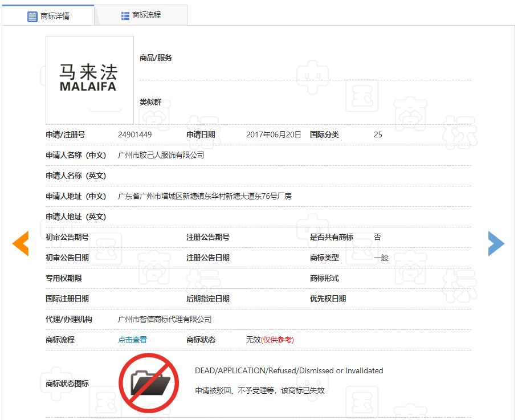518x420 pixels.
Task: Click the 初审公告期号 label
Action: click(67, 237)
